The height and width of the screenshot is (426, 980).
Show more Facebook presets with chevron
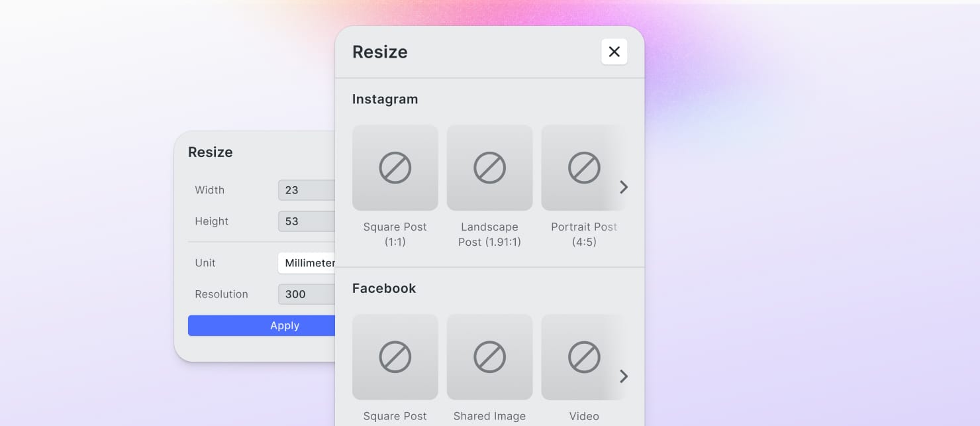[623, 376]
